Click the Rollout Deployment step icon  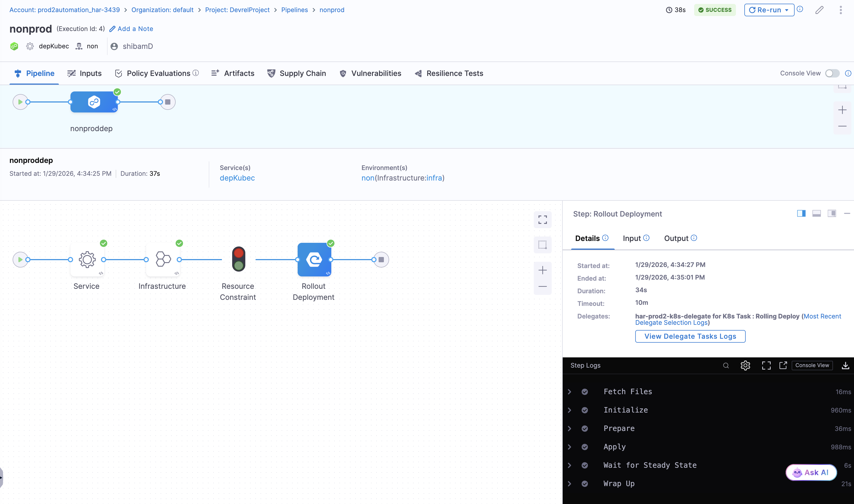click(x=314, y=259)
